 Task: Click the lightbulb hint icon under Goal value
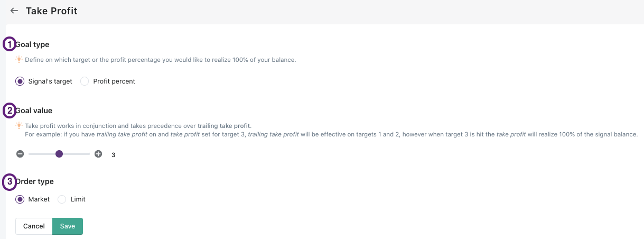pos(19,126)
